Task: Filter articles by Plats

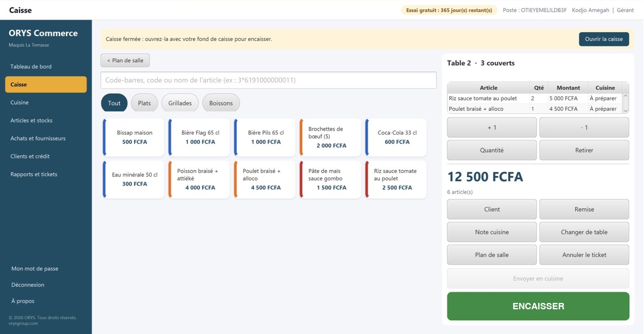Action: (144, 103)
